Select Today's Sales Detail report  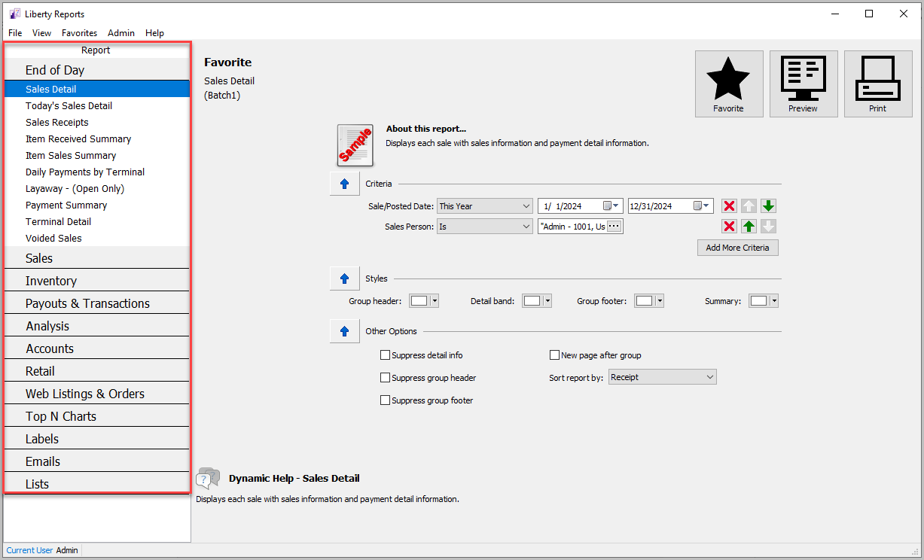[x=96, y=105]
